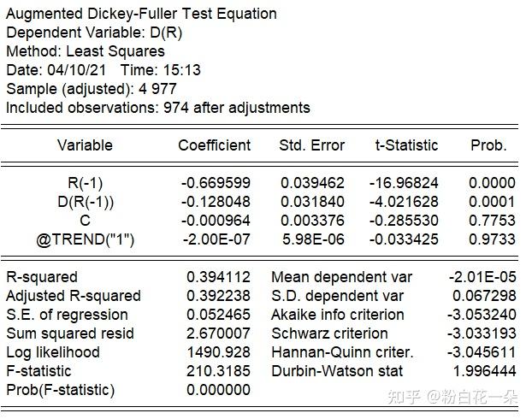532x419 pixels.
Task: Click the Schwarz criterion value -3.033193
Action: [482, 333]
